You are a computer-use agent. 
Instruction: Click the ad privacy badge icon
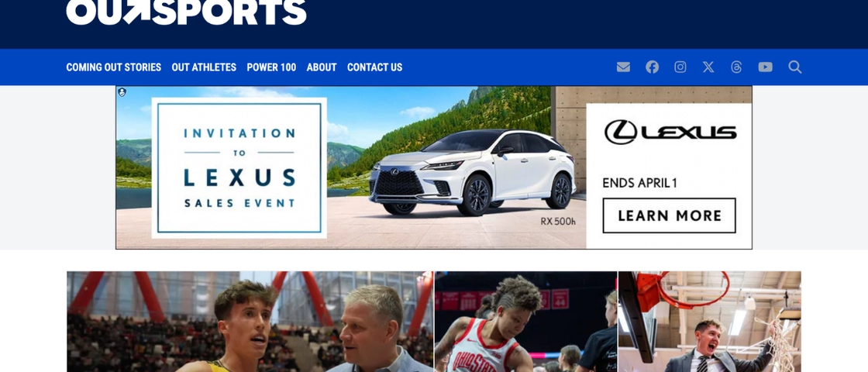point(122,92)
